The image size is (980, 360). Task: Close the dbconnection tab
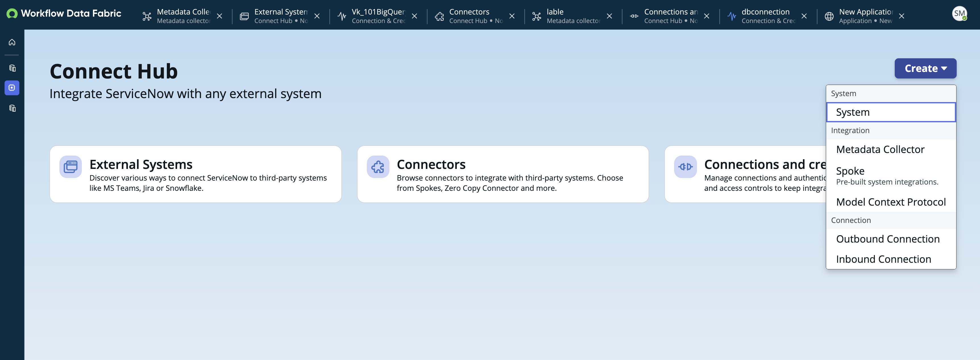[x=804, y=16]
